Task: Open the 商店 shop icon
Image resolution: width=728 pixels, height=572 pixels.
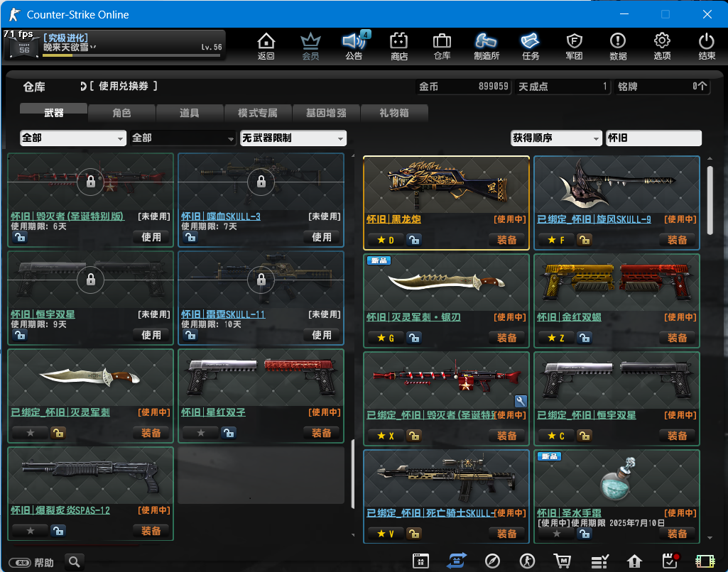Action: coord(399,46)
